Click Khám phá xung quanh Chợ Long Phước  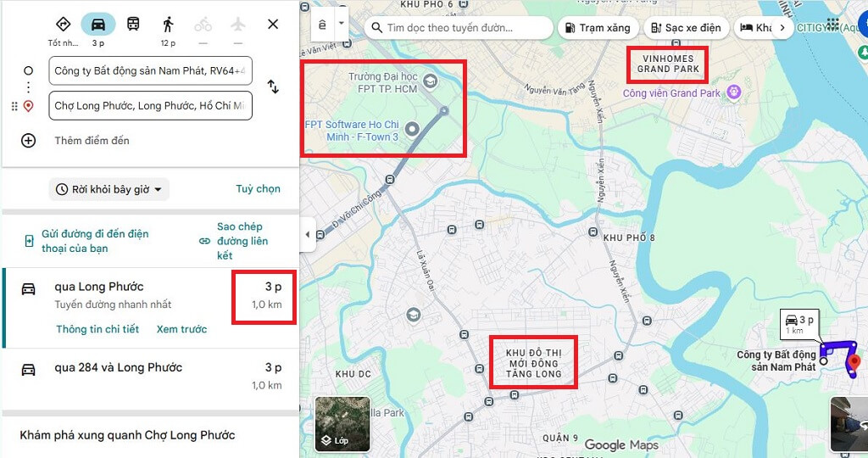pos(127,435)
